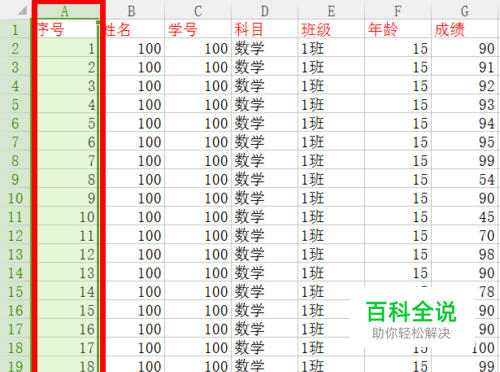The height and width of the screenshot is (372, 500).
Task: Select cell A2 with 序号 value 1
Action: tap(65, 48)
